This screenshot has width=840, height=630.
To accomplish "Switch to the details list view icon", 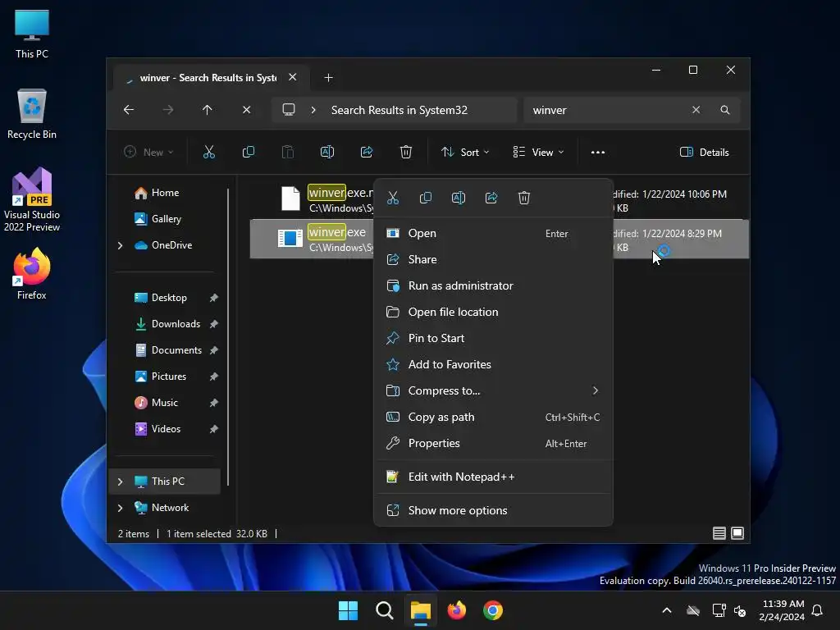I will point(719,533).
